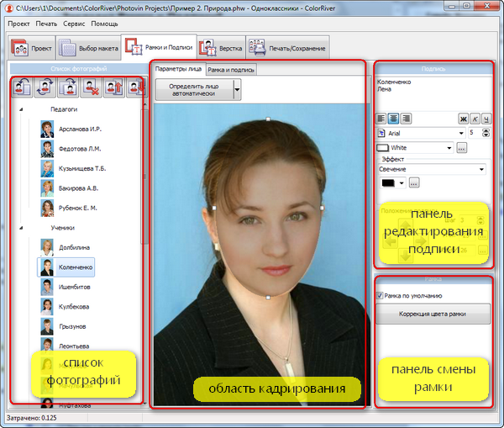
Task: Click ellipsis button next to White color
Action: tap(461, 148)
